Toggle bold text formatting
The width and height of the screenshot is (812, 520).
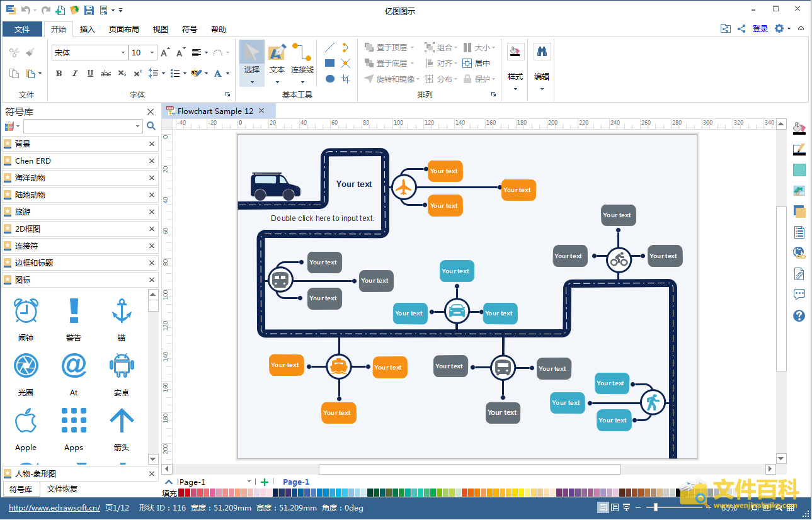click(x=59, y=74)
